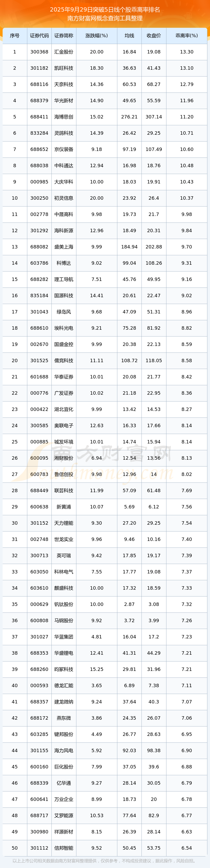Select stock name 绿岛风
Screen dimensions: 210x868
[x=64, y=312]
